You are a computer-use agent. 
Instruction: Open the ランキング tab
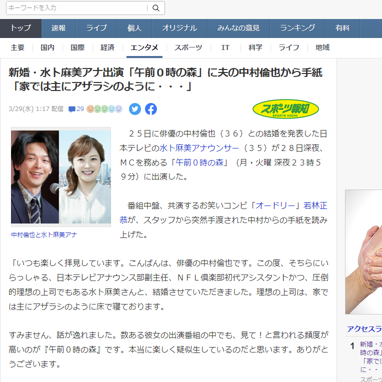[x=298, y=28]
